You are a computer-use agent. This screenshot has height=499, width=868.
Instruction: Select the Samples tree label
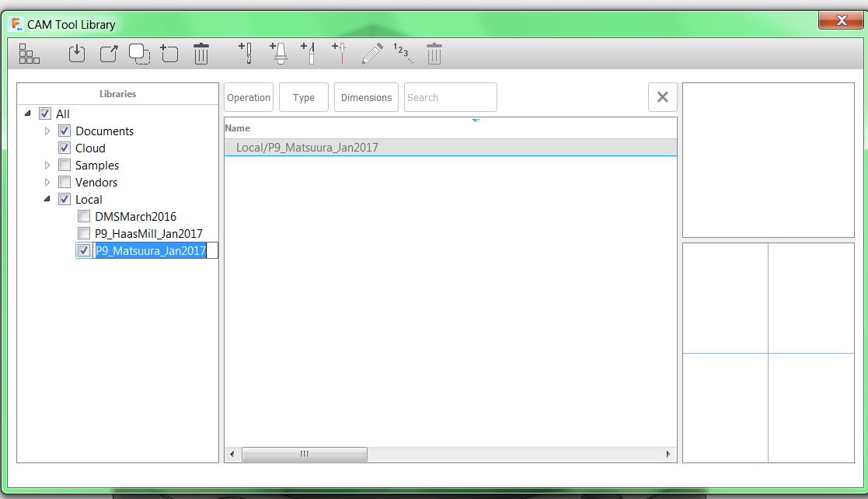coord(97,166)
